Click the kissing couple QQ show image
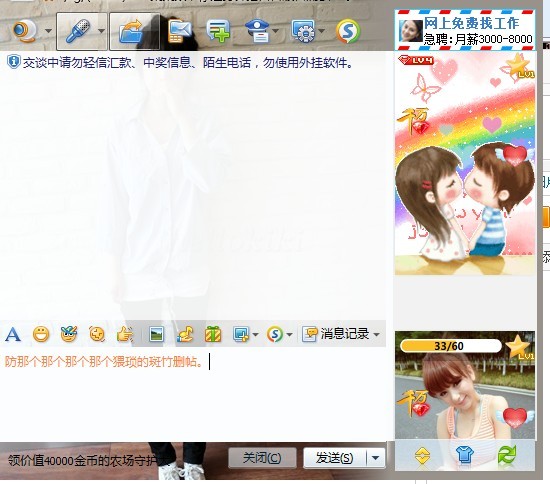 pyautogui.click(x=465, y=163)
